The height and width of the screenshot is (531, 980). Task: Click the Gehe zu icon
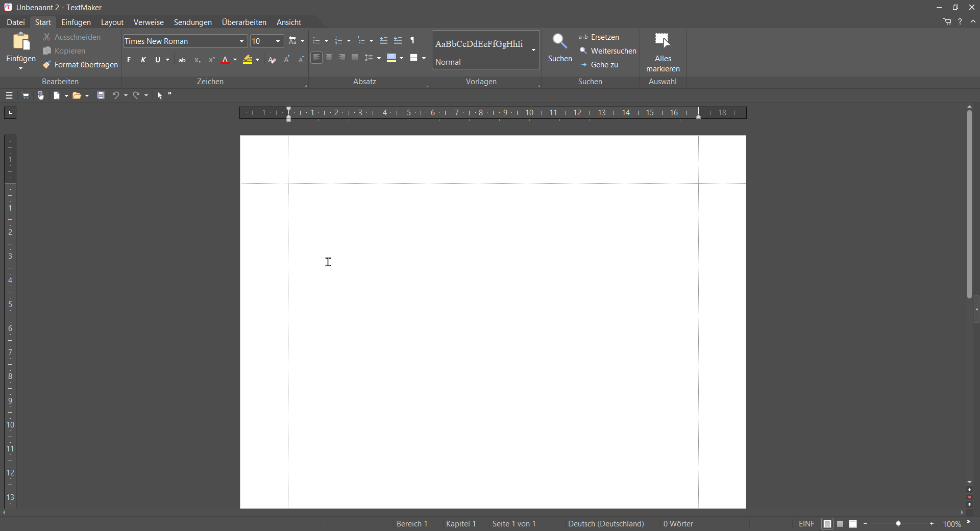[x=604, y=64]
